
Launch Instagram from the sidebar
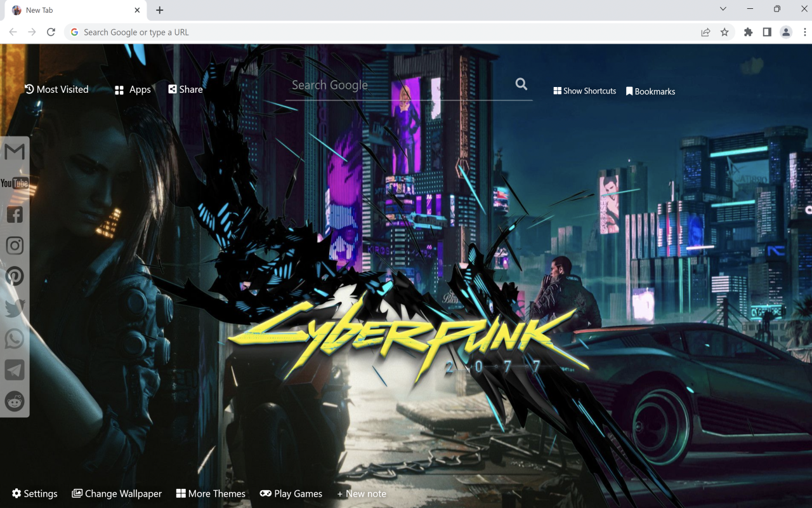click(x=15, y=246)
